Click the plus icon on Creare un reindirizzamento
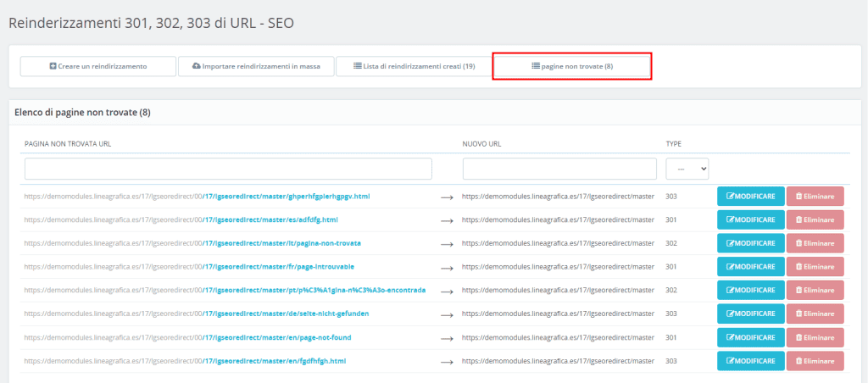 53,66
